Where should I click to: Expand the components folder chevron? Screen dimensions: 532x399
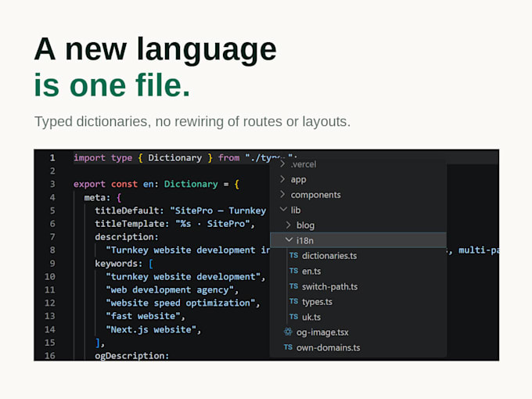point(282,194)
